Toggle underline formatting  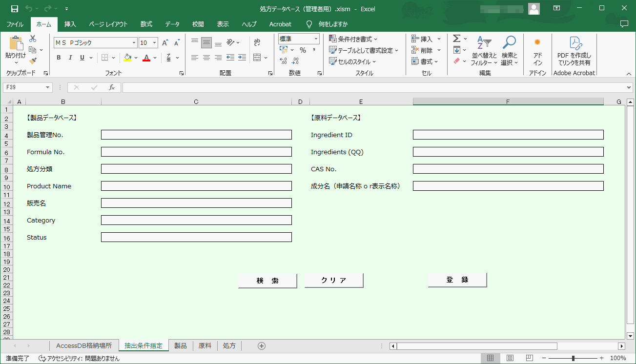click(x=82, y=58)
